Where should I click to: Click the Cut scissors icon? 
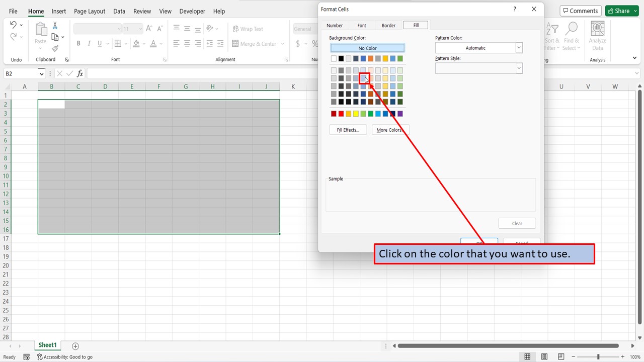(x=55, y=26)
